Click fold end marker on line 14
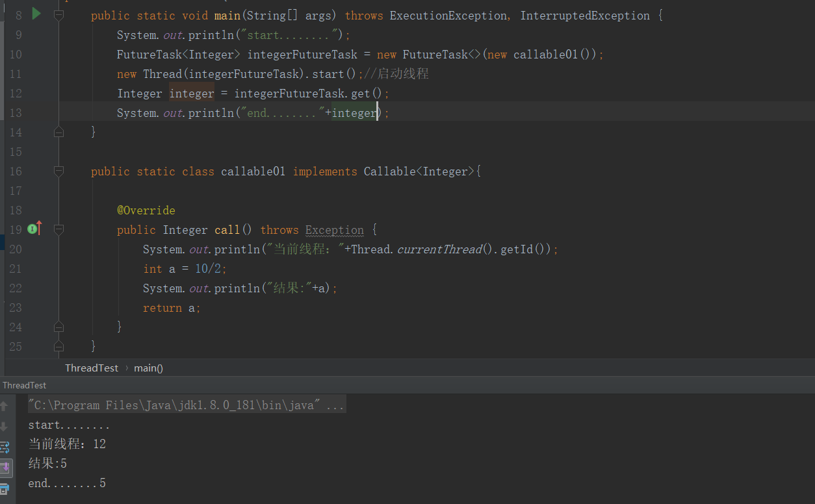 click(58, 132)
